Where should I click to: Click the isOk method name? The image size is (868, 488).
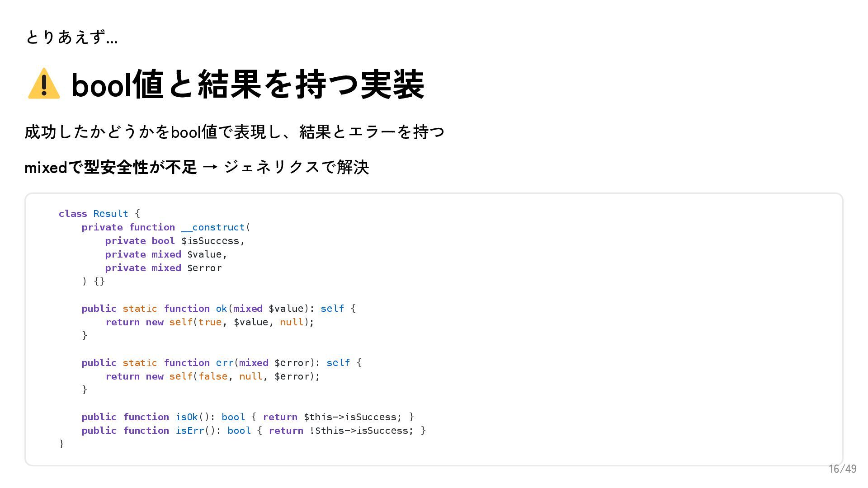(x=187, y=417)
